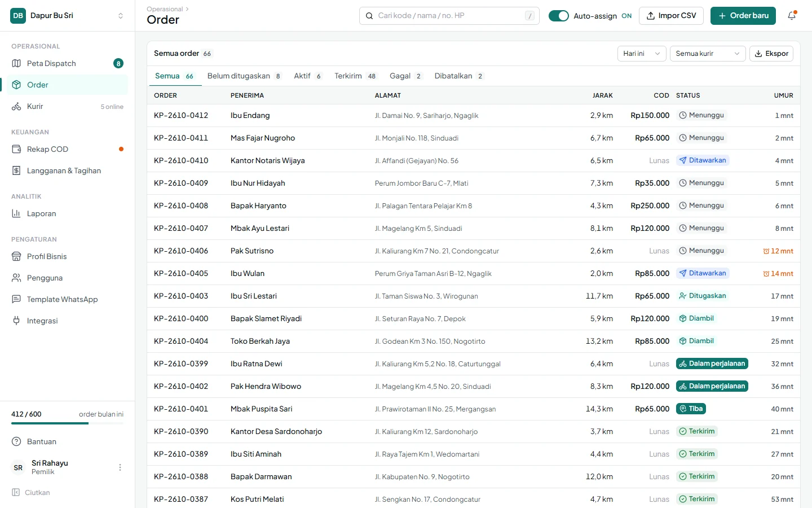Click the overdue alarm icon on KP-2610-0406
This screenshot has width=812, height=508.
pyautogui.click(x=766, y=251)
